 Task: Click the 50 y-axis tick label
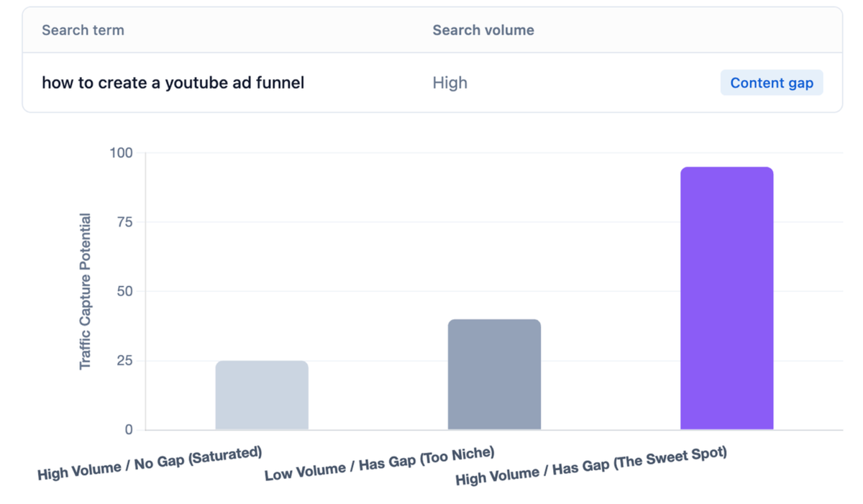(125, 291)
